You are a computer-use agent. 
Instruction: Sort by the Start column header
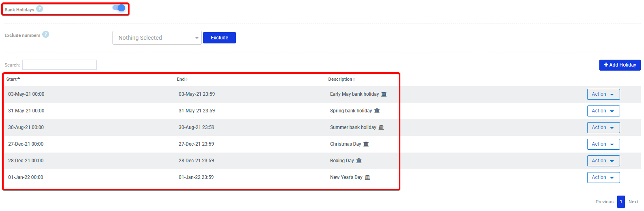coord(13,79)
